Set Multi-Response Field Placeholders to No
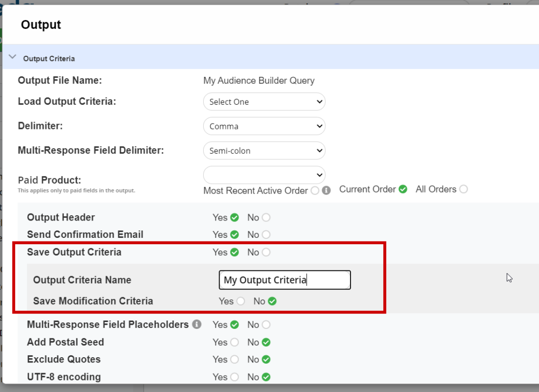 tap(266, 325)
